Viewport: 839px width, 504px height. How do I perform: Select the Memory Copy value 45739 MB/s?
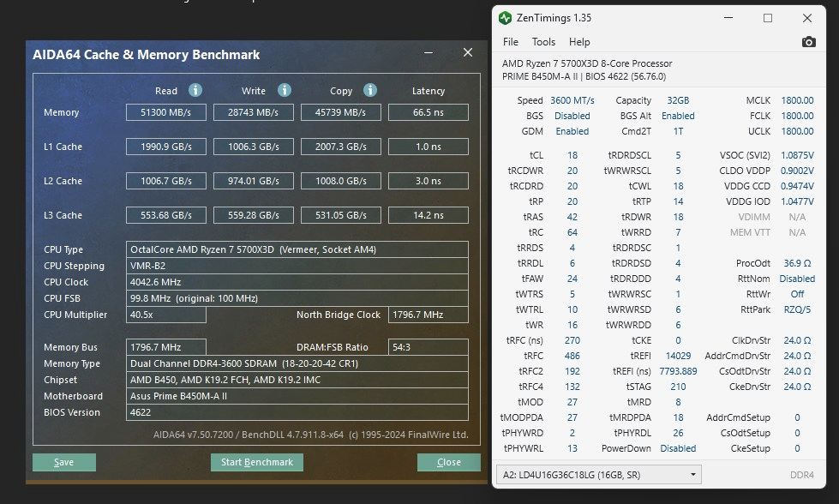pyautogui.click(x=340, y=112)
